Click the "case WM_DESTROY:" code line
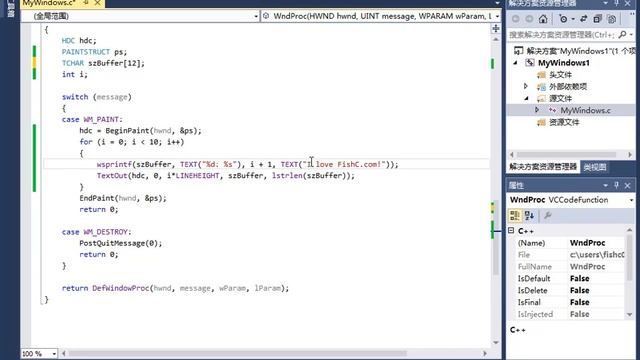 [97, 232]
